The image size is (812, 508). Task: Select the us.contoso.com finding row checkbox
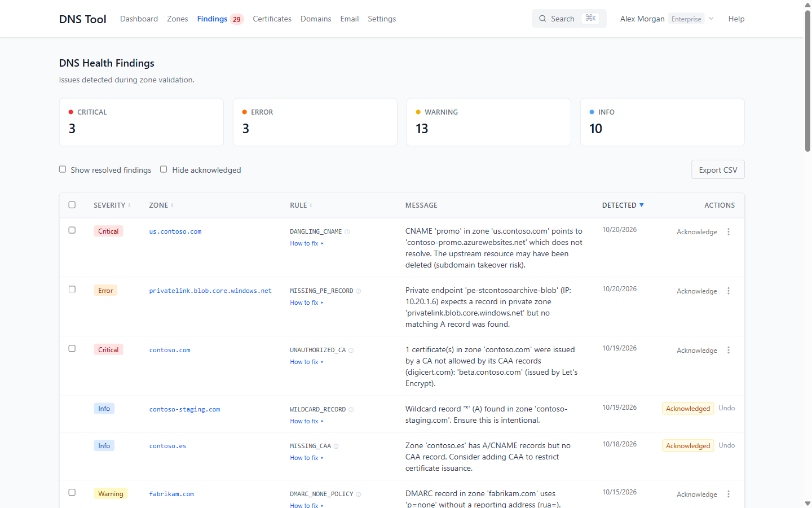[x=72, y=230]
